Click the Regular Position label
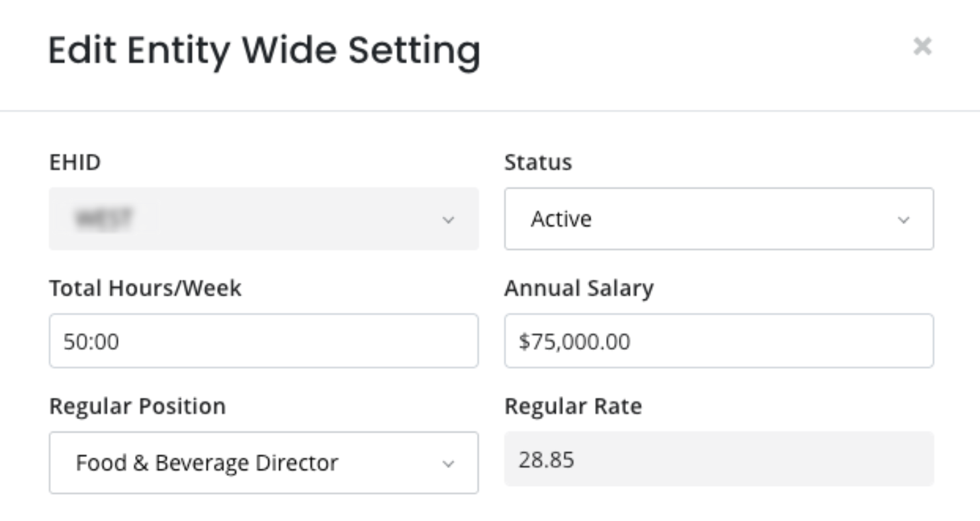 (137, 406)
